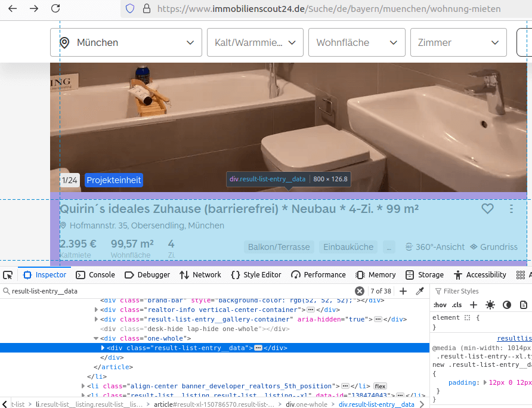This screenshot has height=408, width=532.
Task: Toggle dark color scheme simulation
Action: pos(507,305)
